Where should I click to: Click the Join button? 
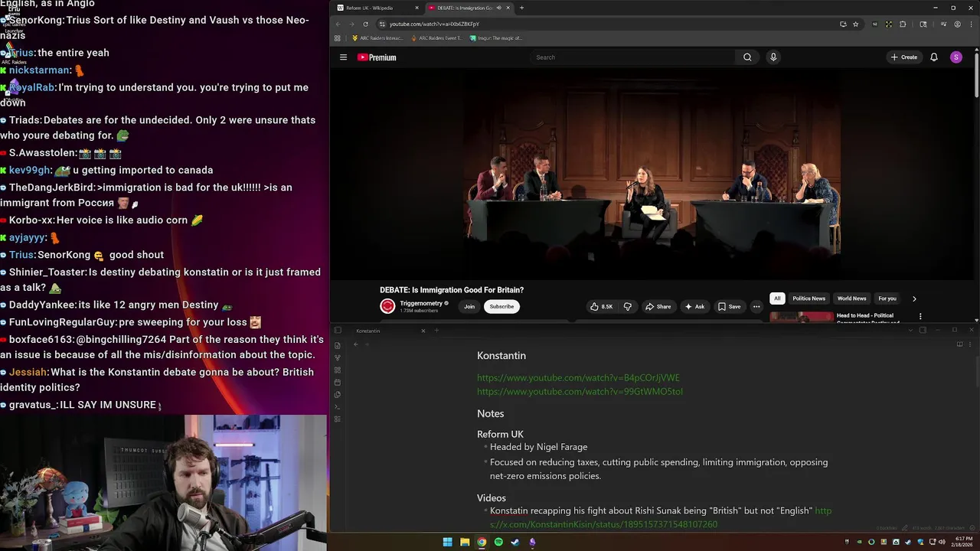469,306
